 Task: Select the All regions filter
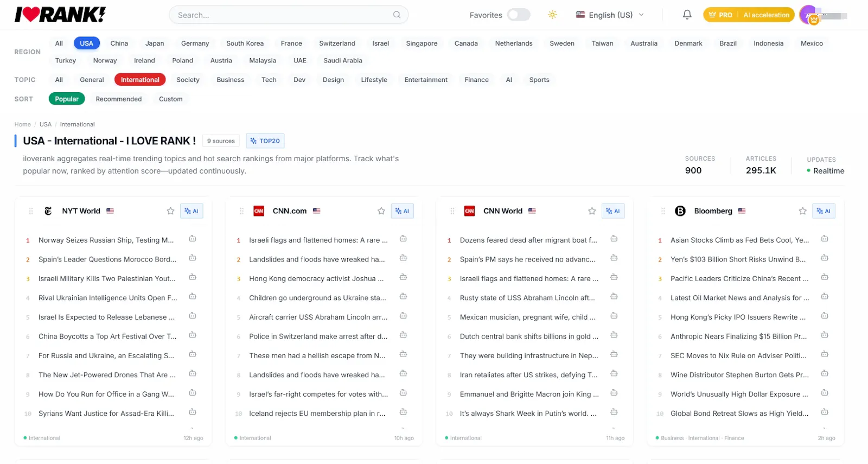click(59, 43)
